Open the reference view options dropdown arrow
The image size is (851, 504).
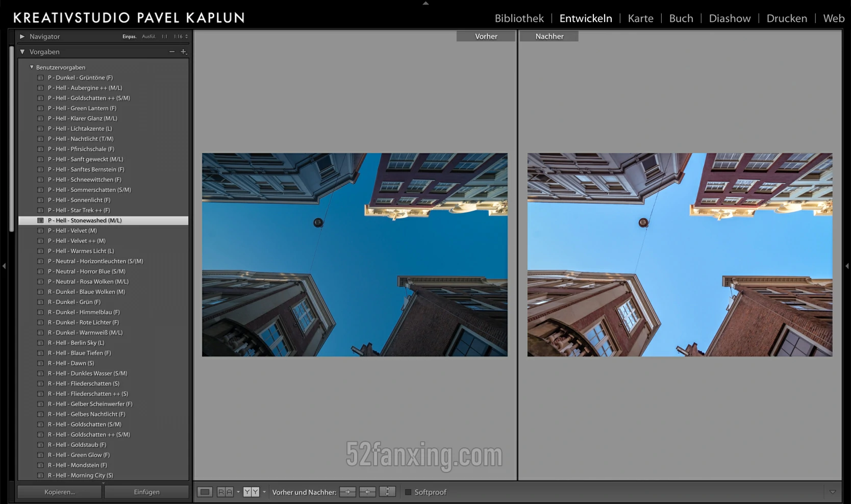238,492
